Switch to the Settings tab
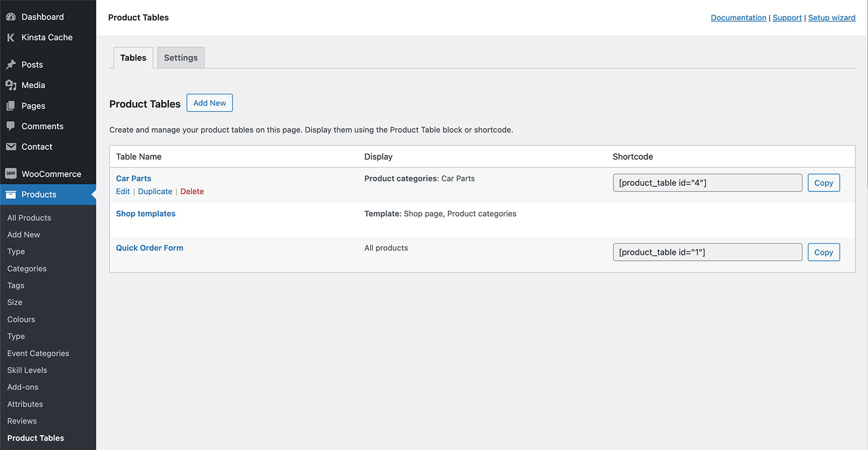 [180, 58]
